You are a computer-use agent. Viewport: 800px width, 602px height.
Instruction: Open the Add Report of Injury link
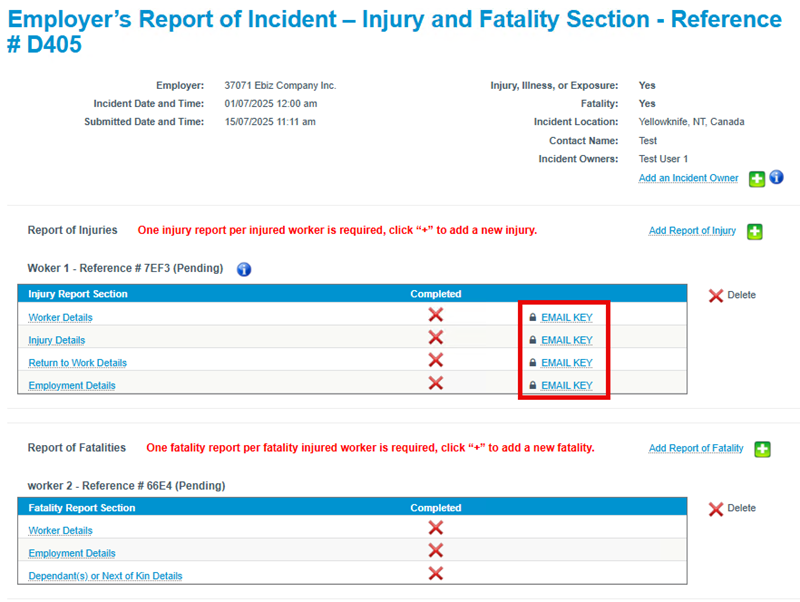click(692, 231)
